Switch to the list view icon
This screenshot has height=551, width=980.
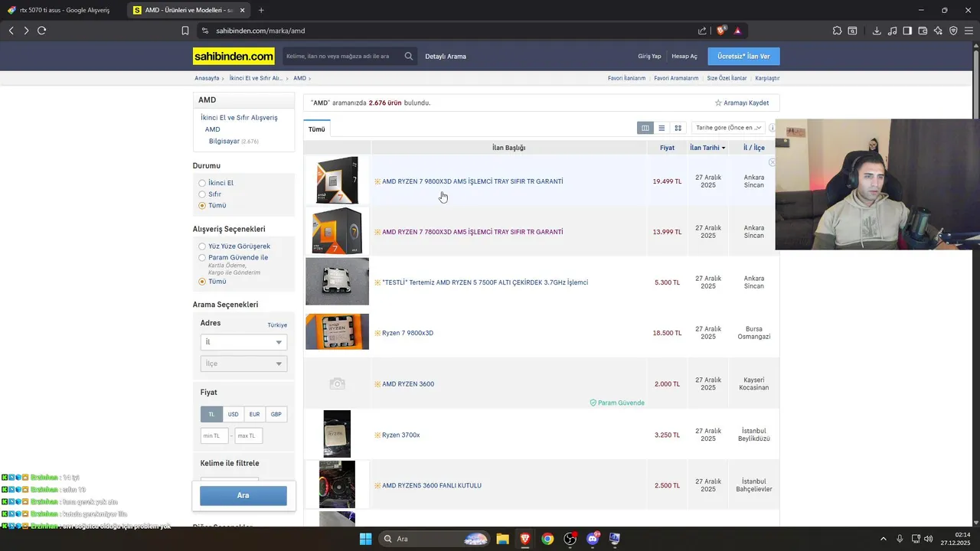661,128
